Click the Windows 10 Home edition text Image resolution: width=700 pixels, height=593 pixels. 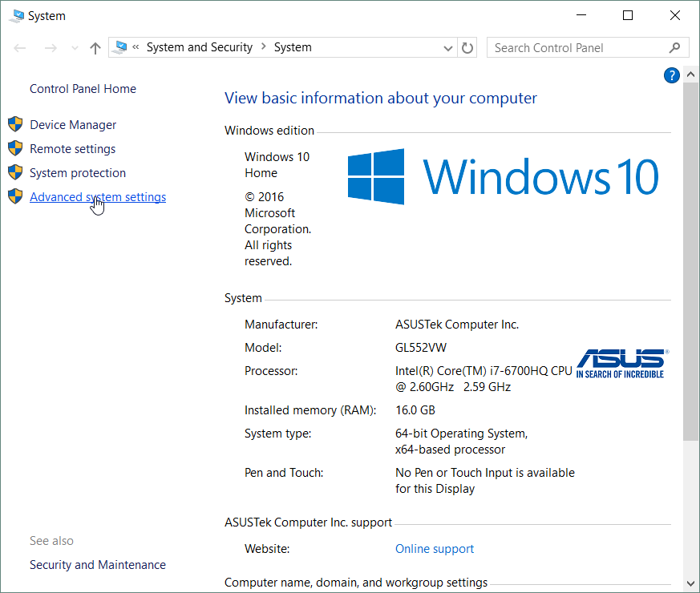coord(277,165)
